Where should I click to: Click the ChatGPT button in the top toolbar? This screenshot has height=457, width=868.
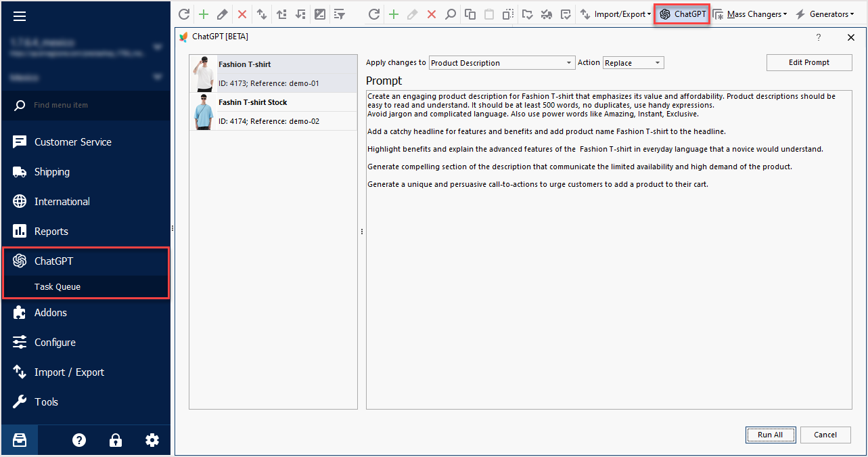pos(682,14)
